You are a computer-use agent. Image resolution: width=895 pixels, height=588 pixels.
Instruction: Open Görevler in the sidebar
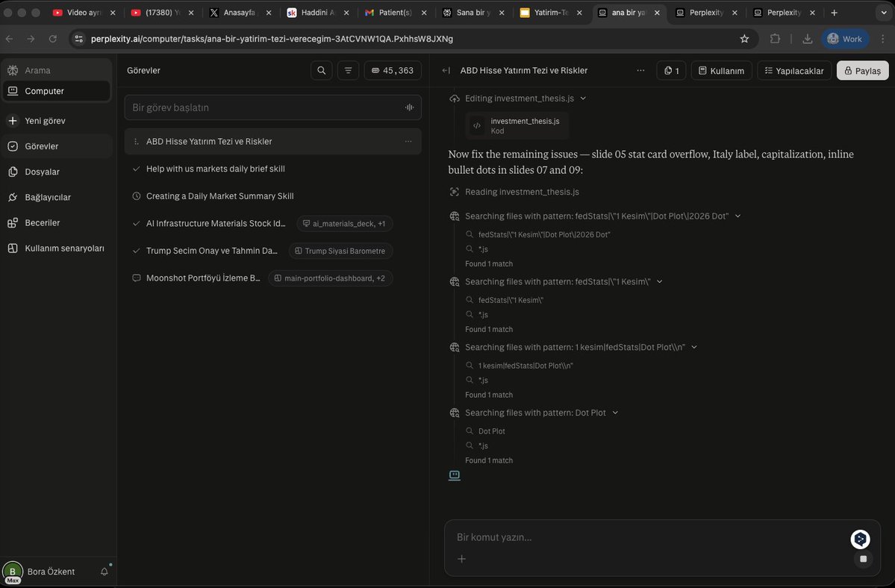[56, 146]
